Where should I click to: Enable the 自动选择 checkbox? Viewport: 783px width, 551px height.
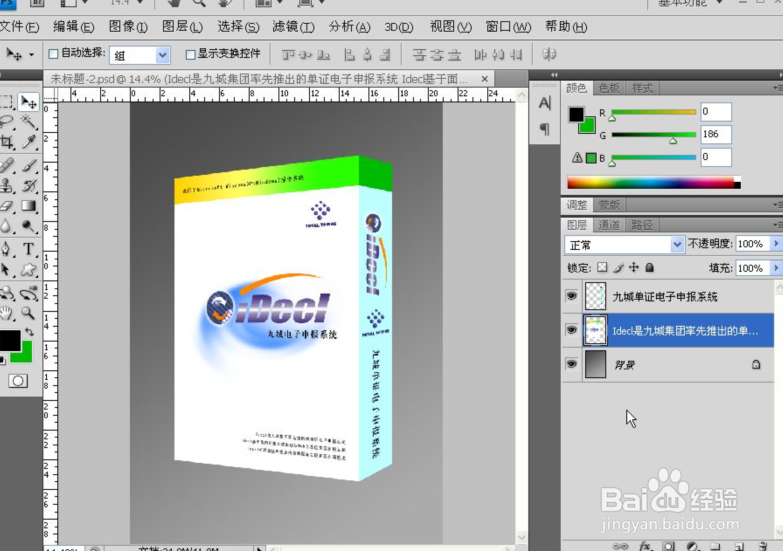53,54
